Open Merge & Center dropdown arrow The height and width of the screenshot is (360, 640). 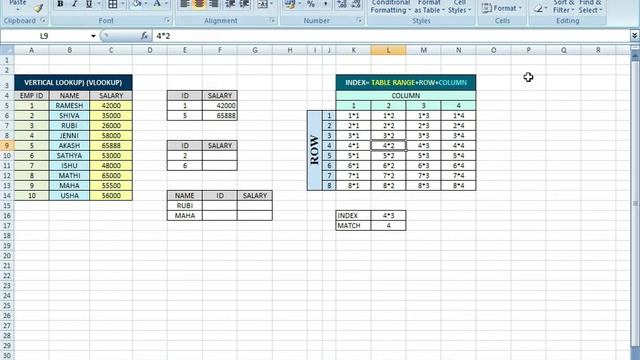pos(271,4)
